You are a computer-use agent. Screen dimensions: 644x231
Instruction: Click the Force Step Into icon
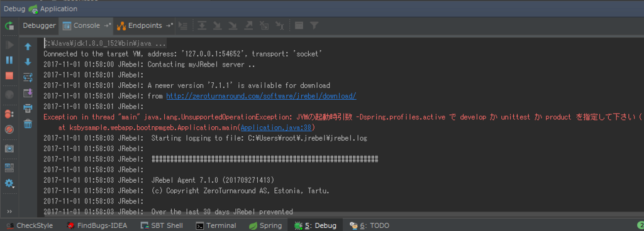click(233, 26)
